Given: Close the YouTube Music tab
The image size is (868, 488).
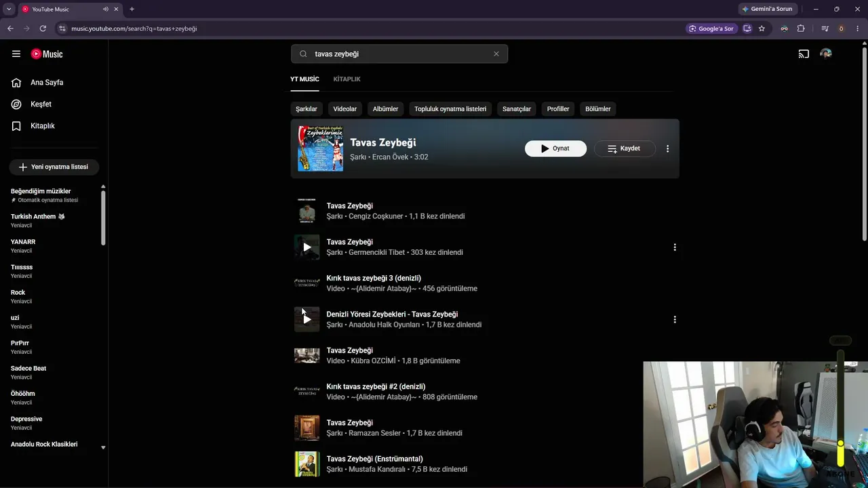Looking at the screenshot, I should coord(117,9).
